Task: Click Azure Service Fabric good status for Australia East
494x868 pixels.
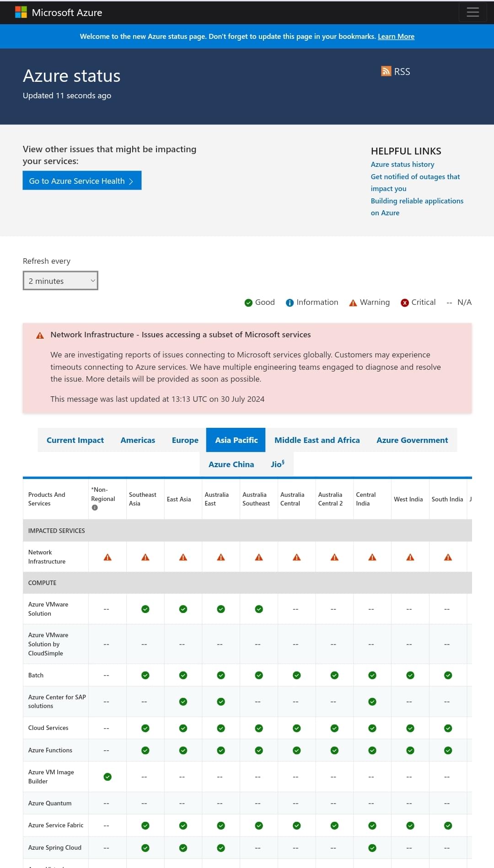Action: point(221,825)
